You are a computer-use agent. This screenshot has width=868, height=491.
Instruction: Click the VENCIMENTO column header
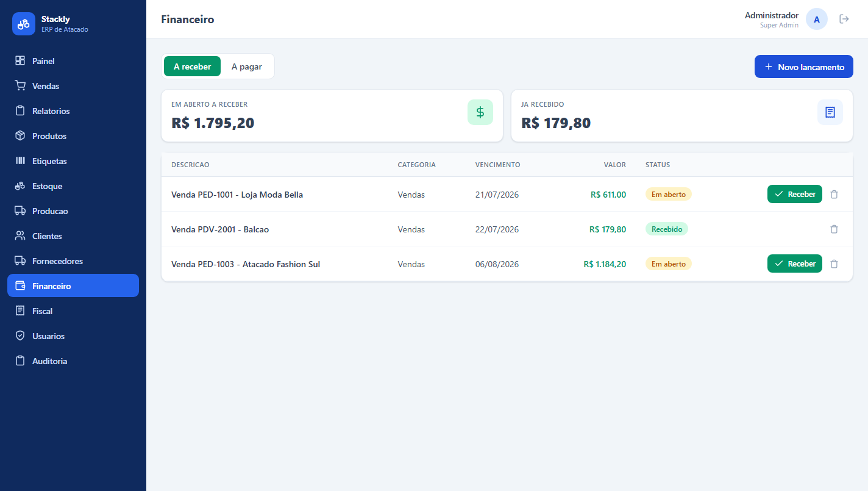tap(498, 165)
